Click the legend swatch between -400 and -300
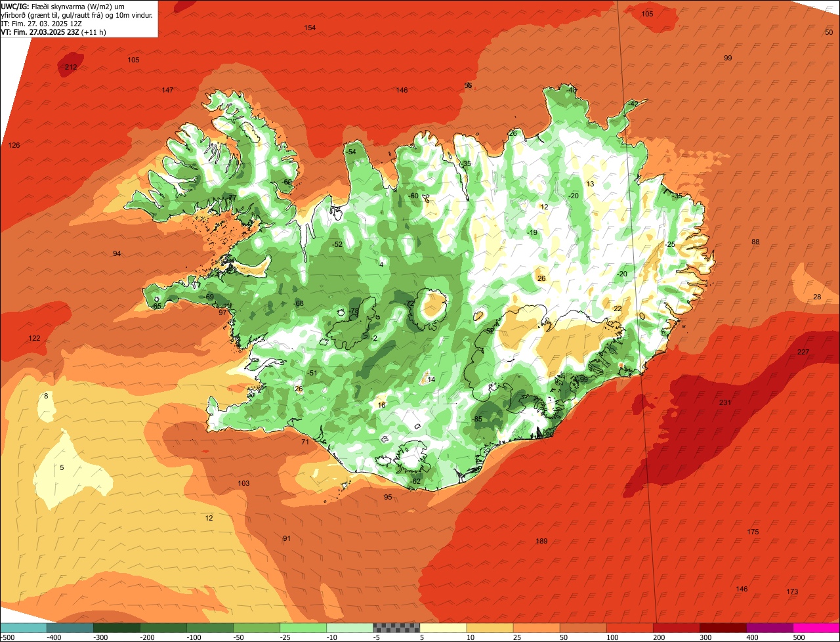This screenshot has height=642, width=840. (70, 628)
